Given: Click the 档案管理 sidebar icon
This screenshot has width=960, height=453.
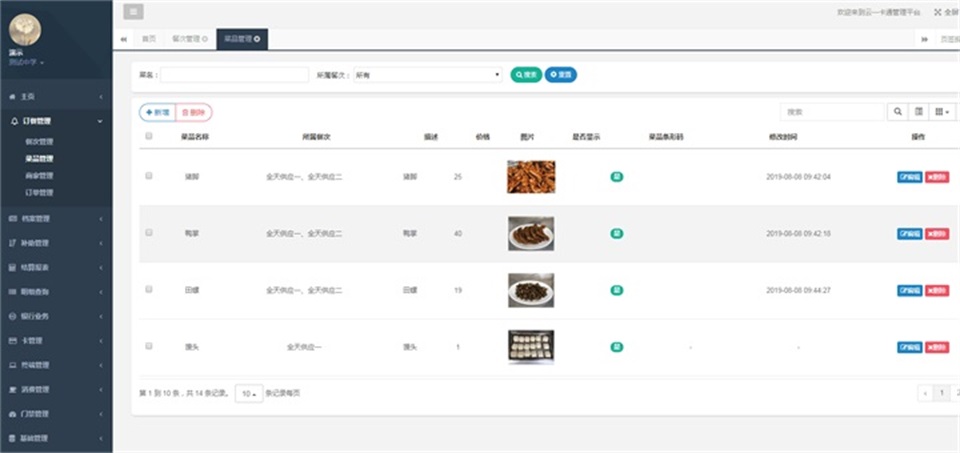Looking at the screenshot, I should (x=13, y=219).
